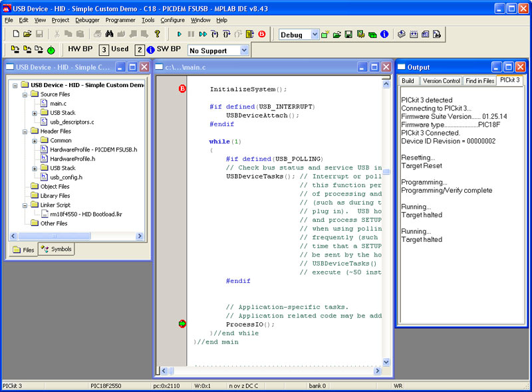Click the first programmer download icon
This screenshot has height=392, width=532.
15,50
